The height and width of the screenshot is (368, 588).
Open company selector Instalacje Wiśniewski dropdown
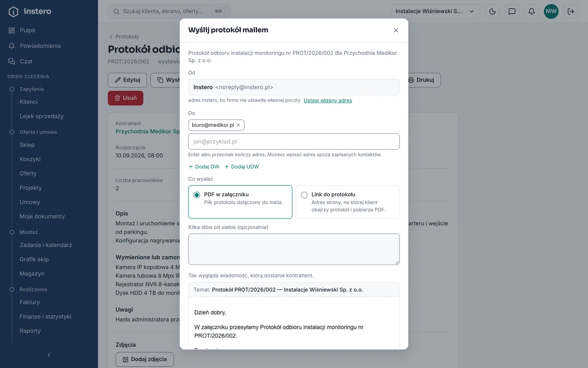(x=435, y=11)
